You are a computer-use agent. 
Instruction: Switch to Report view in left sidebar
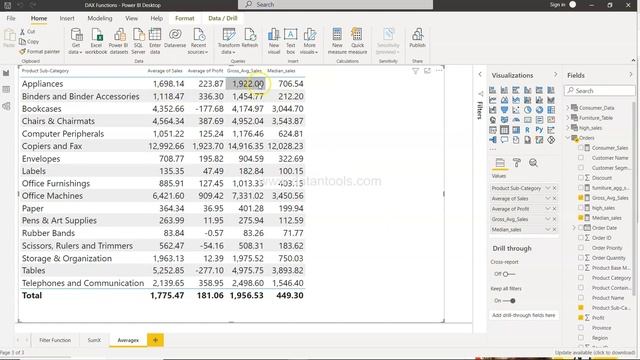[x=6, y=73]
